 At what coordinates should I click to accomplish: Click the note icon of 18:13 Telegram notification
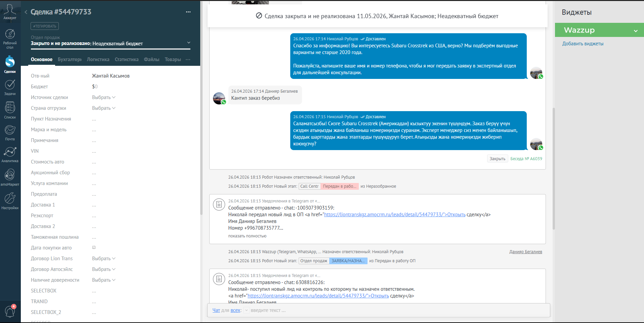219,204
